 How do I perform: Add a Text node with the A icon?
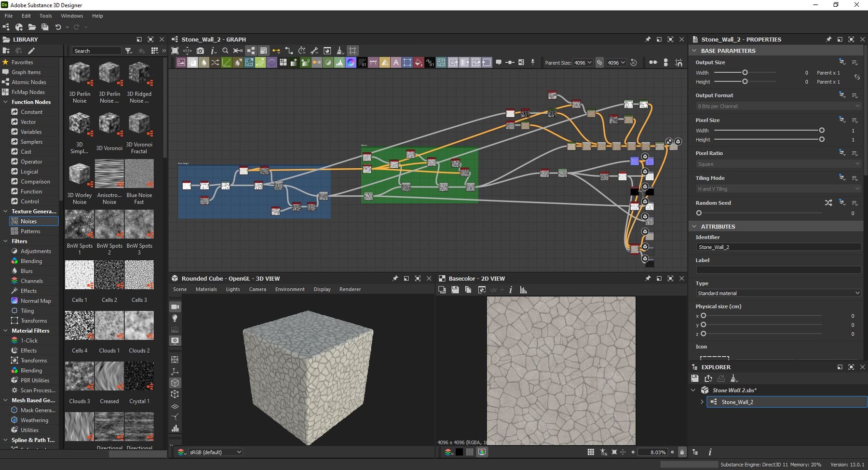point(396,62)
